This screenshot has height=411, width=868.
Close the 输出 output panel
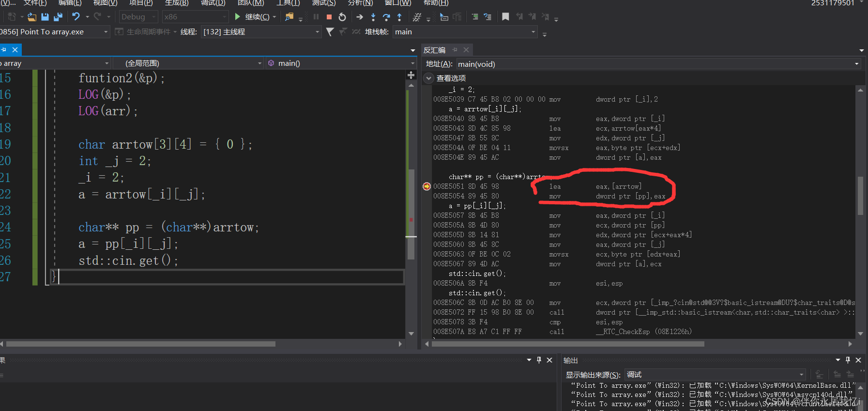coord(858,360)
